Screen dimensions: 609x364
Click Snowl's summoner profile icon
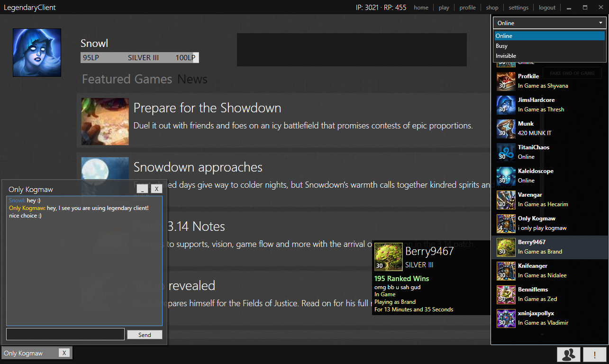(x=37, y=52)
